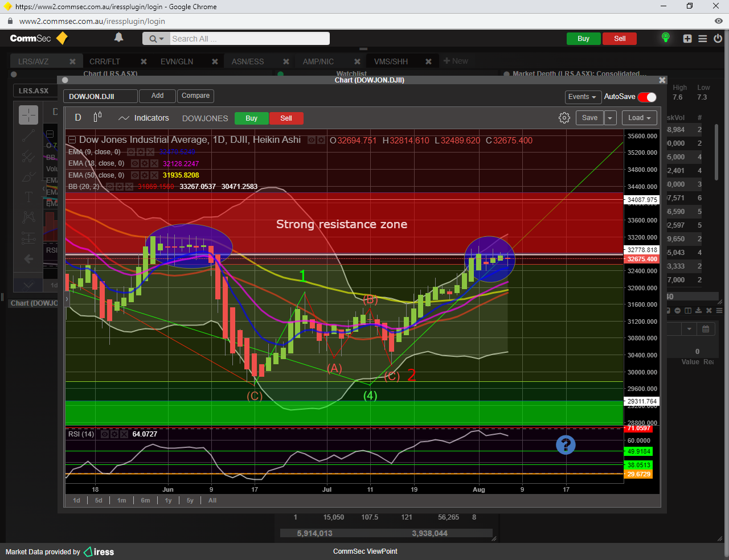The image size is (729, 560).
Task: Toggle visibility eye for EMA 9
Action: (x=131, y=152)
